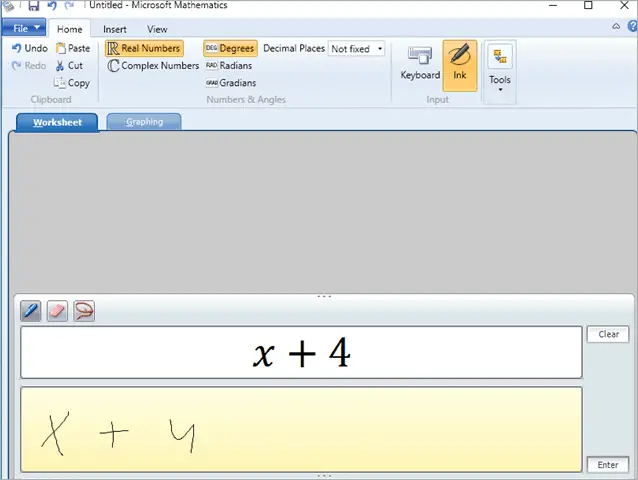Open the File menu

pos(24,28)
